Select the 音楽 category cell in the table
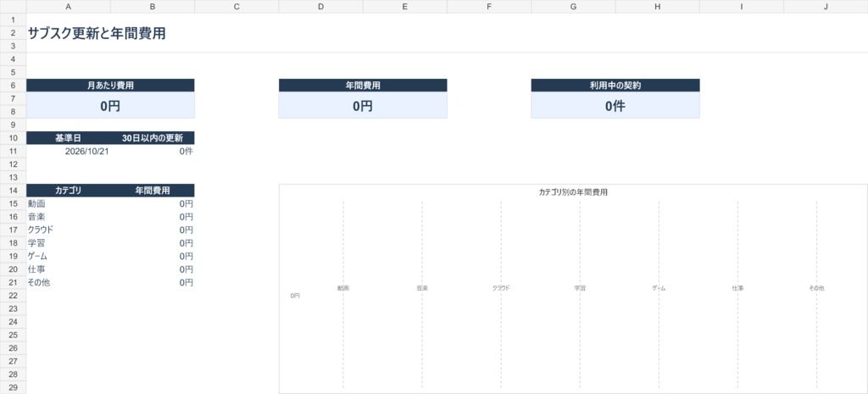 (69, 217)
